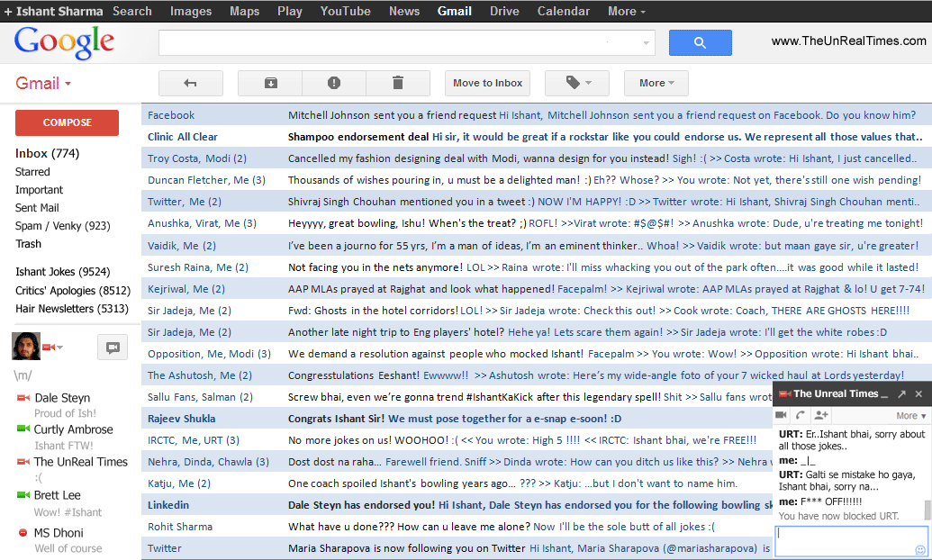Open Critics' Apologies (8512) label

tap(73, 291)
